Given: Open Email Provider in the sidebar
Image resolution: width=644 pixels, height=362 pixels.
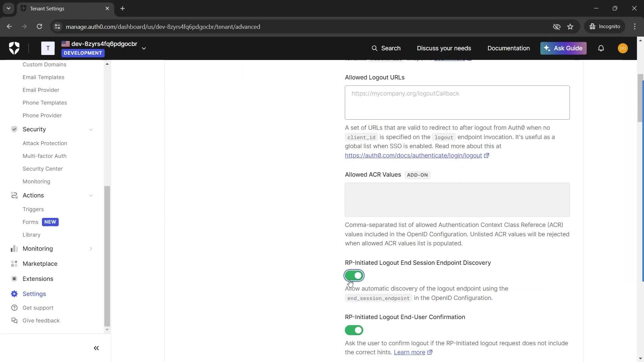Looking at the screenshot, I should [41, 90].
